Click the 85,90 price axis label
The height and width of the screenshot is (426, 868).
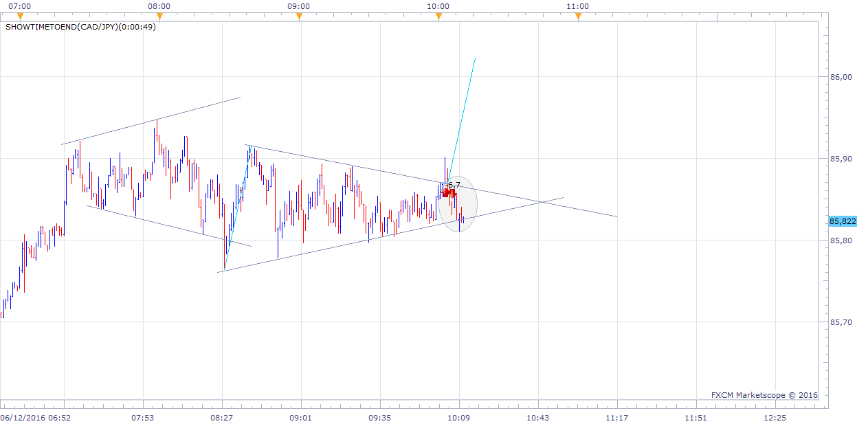point(842,159)
